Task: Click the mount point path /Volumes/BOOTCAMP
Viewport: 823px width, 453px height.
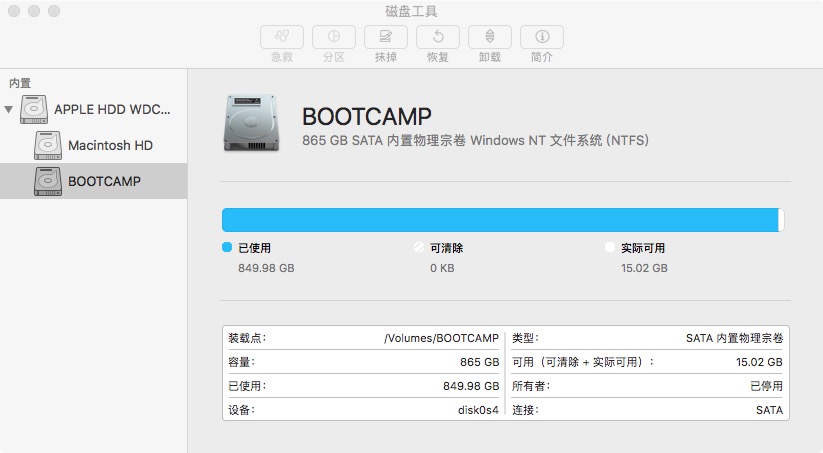Action: (x=441, y=338)
